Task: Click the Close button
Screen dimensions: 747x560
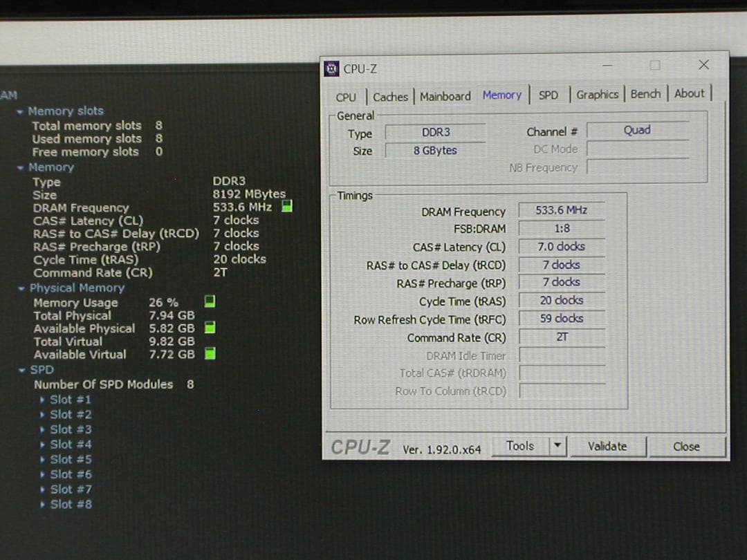Action: click(685, 447)
